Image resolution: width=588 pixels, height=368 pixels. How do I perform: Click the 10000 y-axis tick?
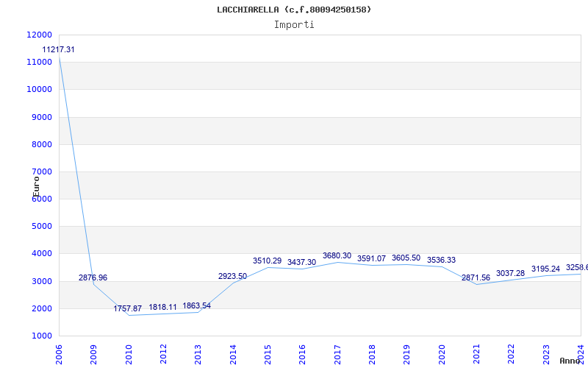tap(40, 90)
